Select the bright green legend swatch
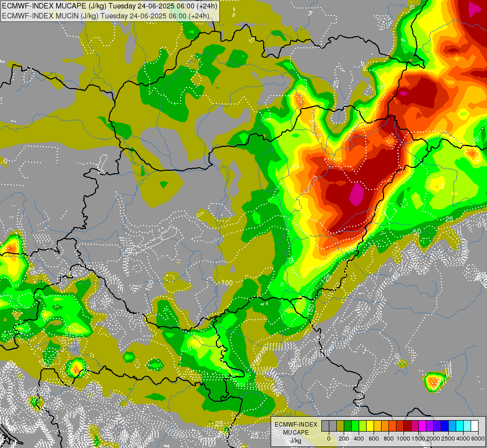Image resolution: width=487 pixels, height=448 pixels. coord(355,426)
